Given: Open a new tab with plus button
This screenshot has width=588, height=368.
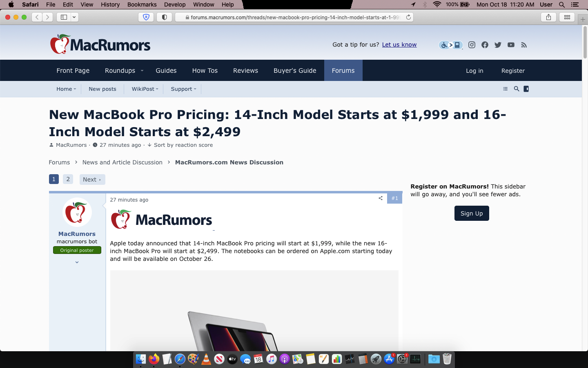Looking at the screenshot, I should (x=583, y=19).
